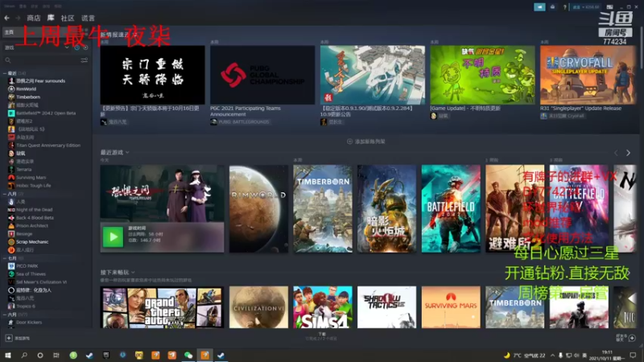The width and height of the screenshot is (644, 362).
Task: Open the 接下来畅玩 shelf dropdown
Action: [x=118, y=272]
